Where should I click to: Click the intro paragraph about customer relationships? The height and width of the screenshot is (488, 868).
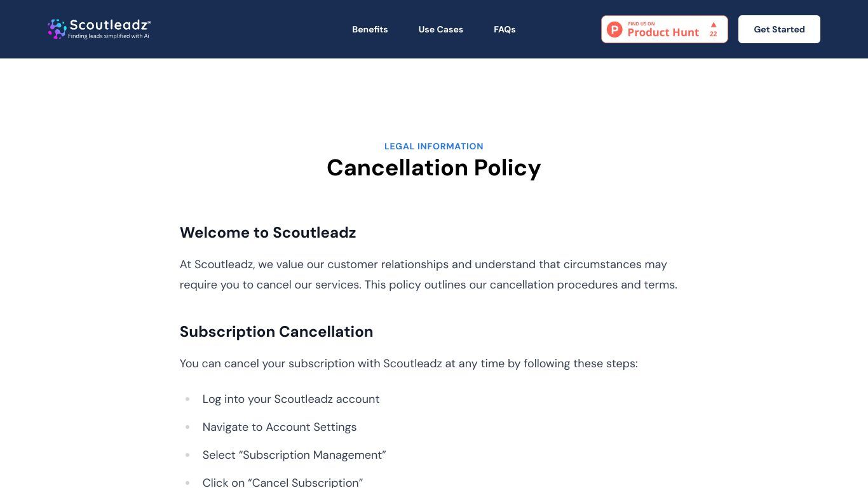pyautogui.click(x=428, y=274)
